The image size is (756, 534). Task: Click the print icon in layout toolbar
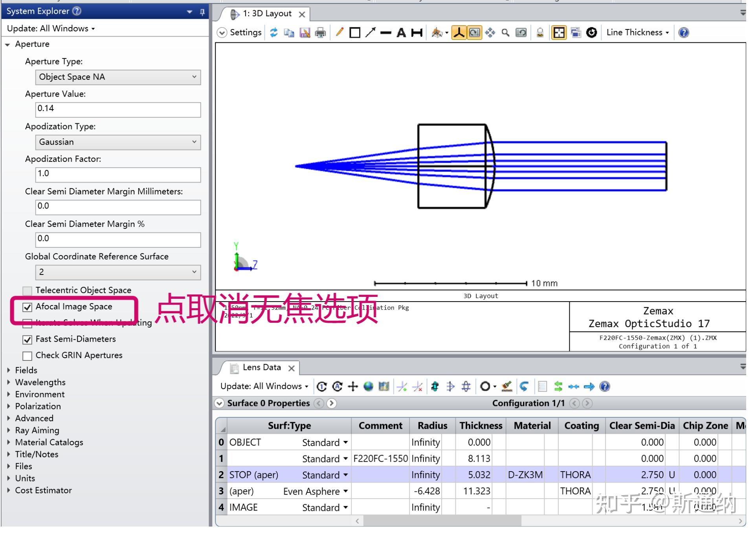click(321, 33)
